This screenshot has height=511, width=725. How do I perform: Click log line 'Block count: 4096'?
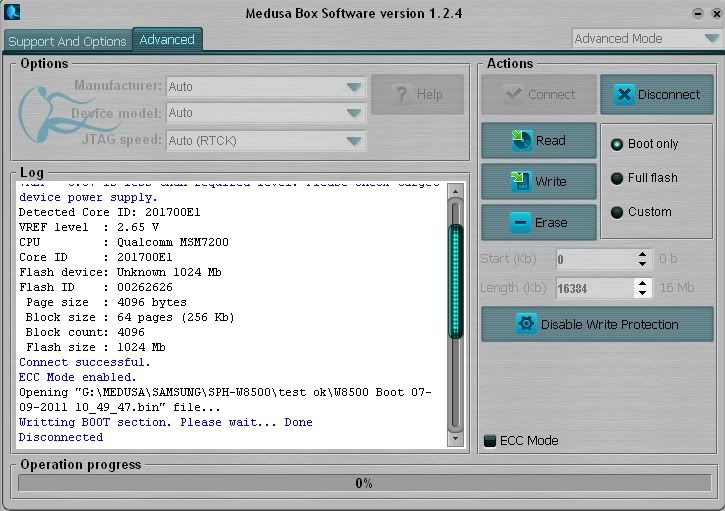coord(85,332)
